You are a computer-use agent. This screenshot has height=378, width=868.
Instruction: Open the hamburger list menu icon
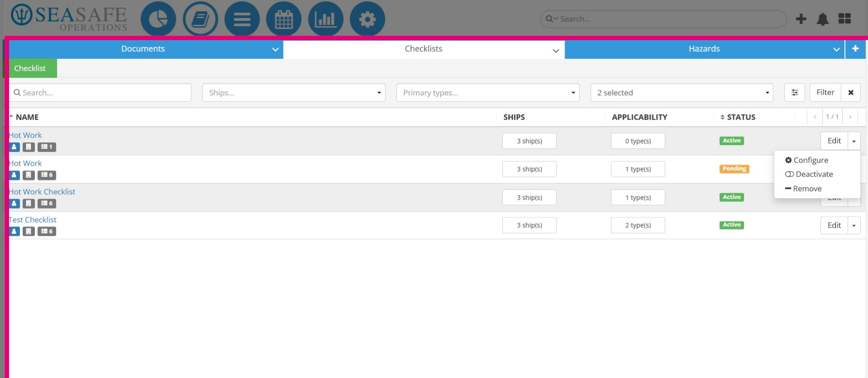(x=242, y=19)
